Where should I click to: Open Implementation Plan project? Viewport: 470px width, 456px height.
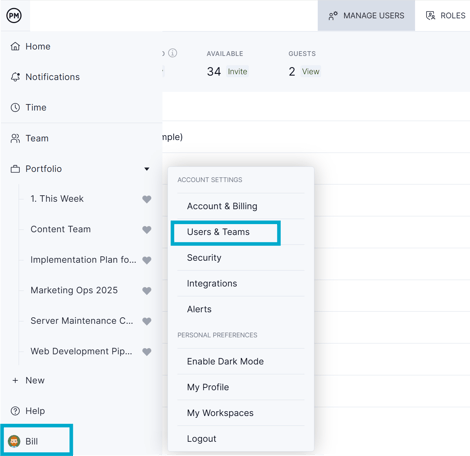(83, 260)
